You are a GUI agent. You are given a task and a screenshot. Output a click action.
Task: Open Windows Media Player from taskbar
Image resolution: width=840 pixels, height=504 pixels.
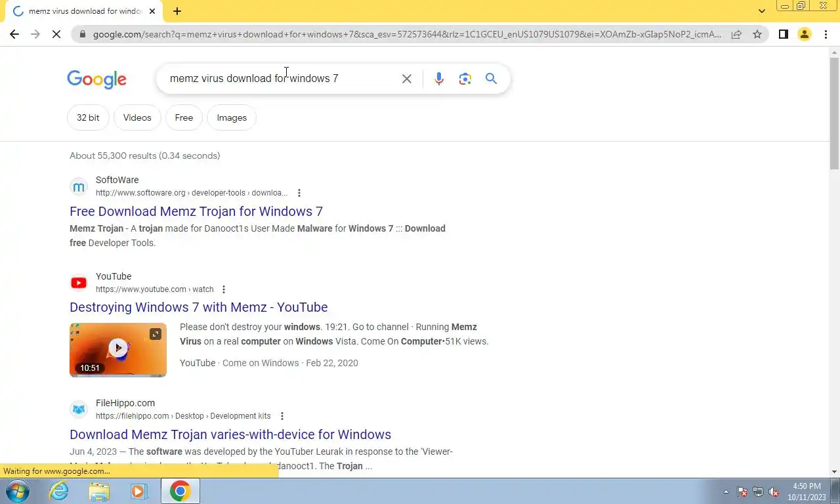pos(138,491)
